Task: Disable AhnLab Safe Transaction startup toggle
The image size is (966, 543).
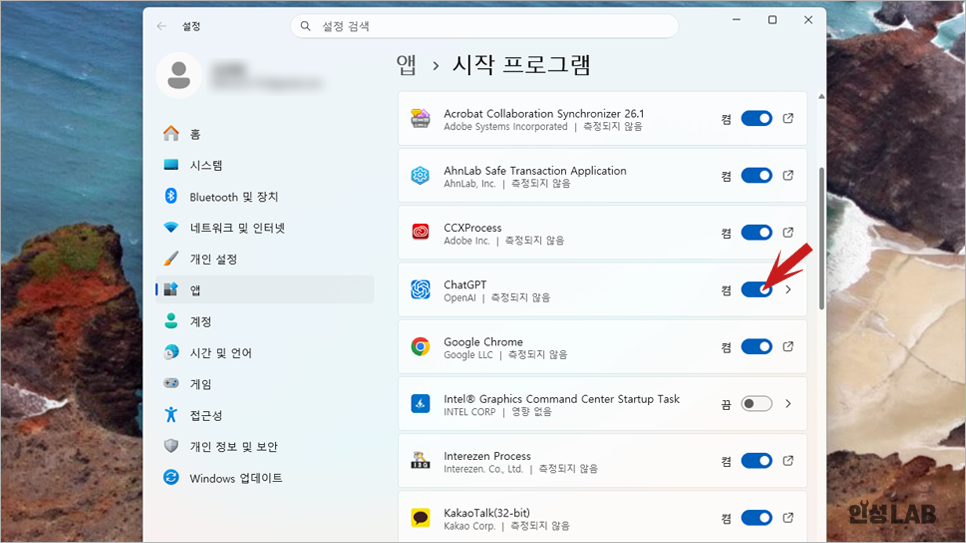Action: (757, 176)
